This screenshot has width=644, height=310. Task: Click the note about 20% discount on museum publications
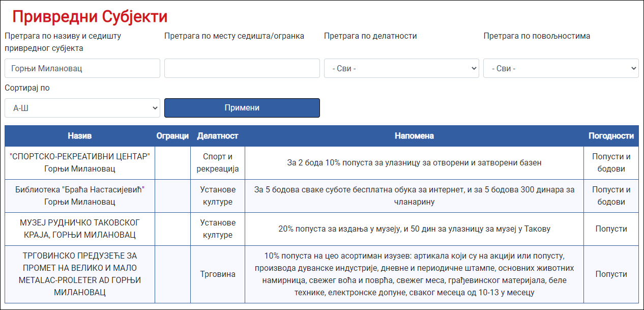click(x=415, y=229)
